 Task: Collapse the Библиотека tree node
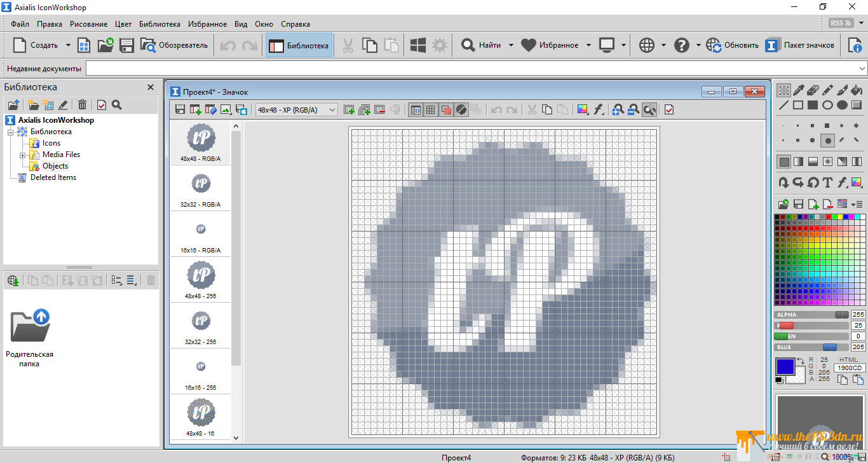pyautogui.click(x=11, y=132)
